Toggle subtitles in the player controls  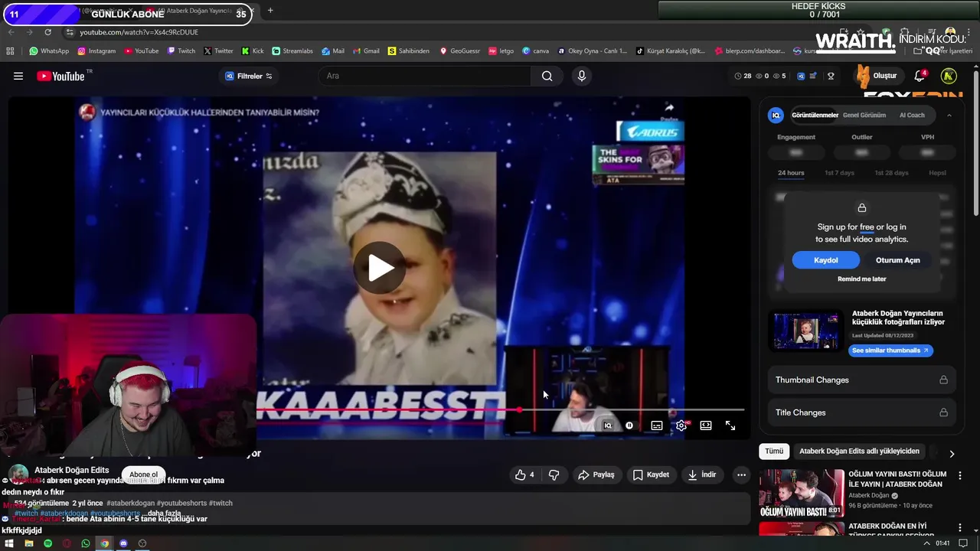pyautogui.click(x=657, y=425)
